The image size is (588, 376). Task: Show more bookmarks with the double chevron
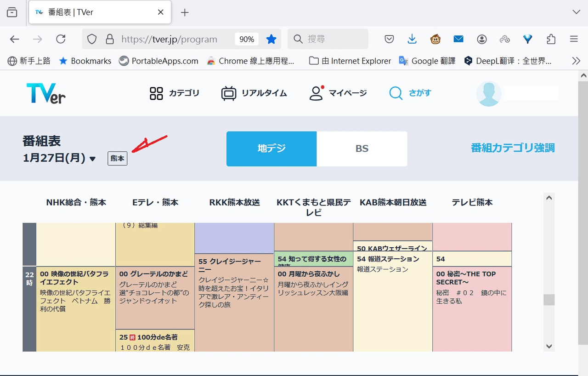tap(576, 61)
